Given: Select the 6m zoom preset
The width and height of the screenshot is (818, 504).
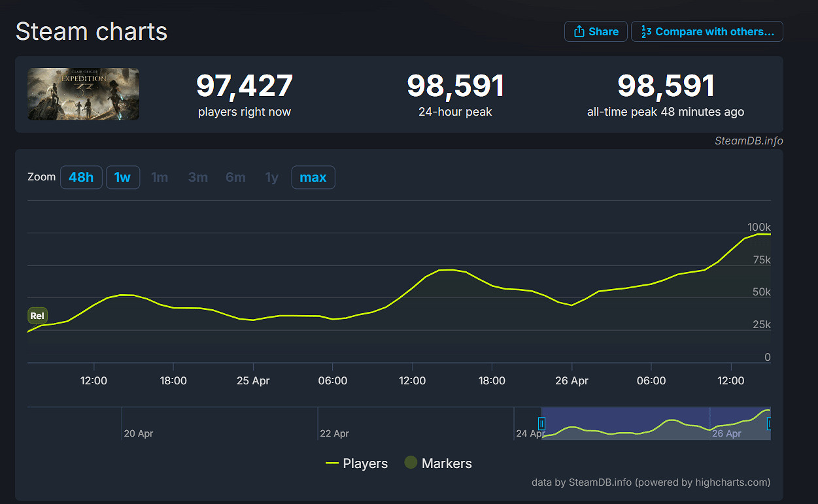Looking at the screenshot, I should [x=235, y=176].
